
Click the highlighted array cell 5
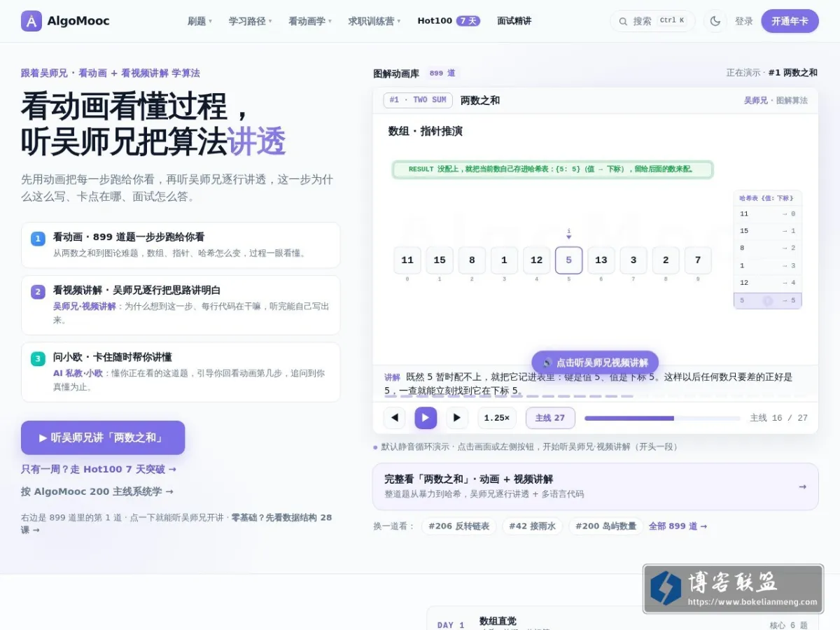click(569, 260)
